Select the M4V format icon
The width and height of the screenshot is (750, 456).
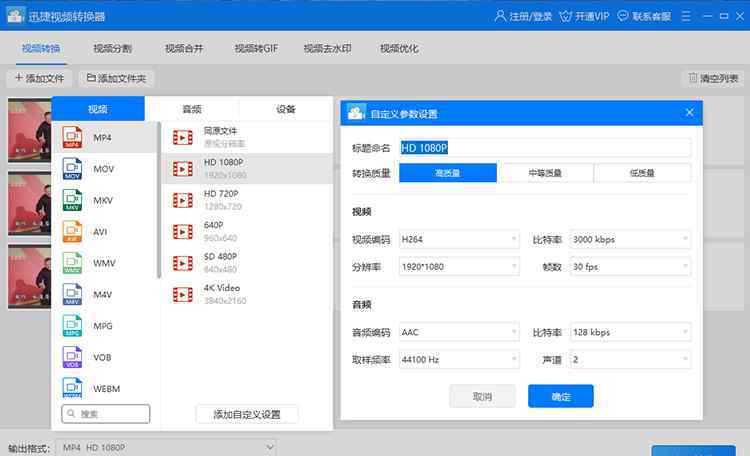72,294
